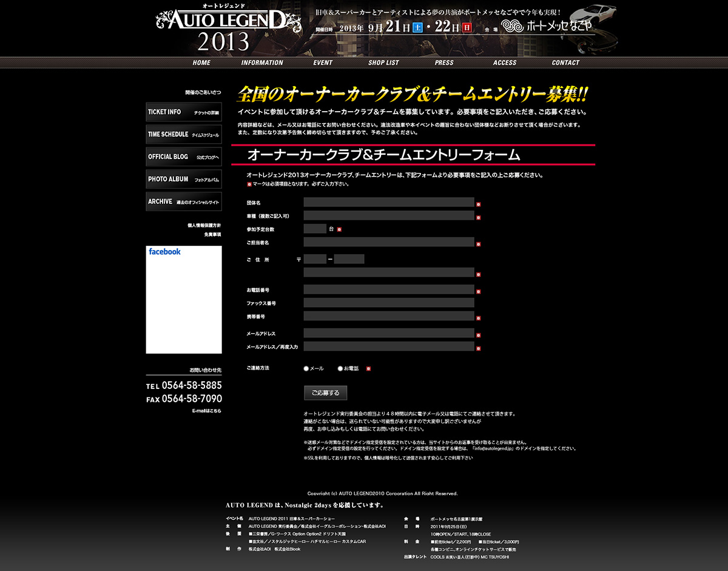Viewport: 728px width, 571px height.
Task: Open SHOP LIST page
Action: click(383, 63)
